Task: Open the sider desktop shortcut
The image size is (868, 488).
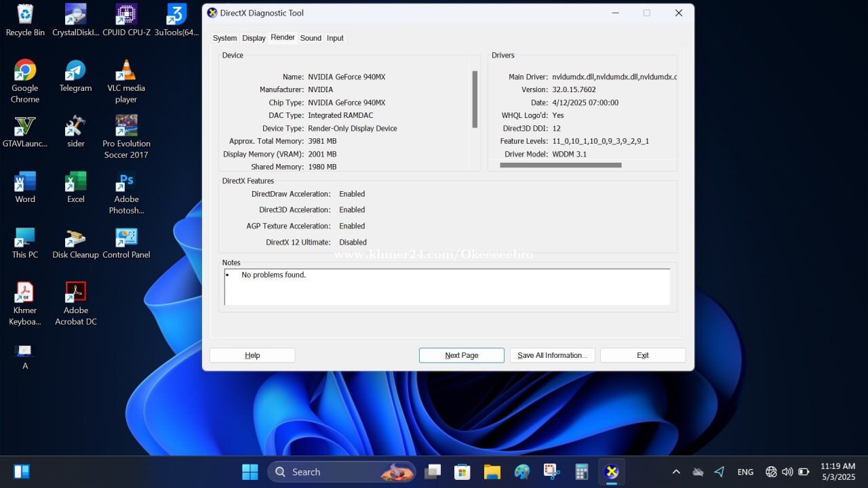Action: [76, 131]
